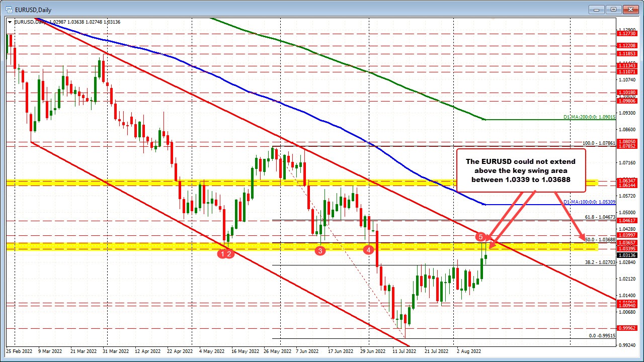Click the 50.0 - 1.03688 Fibonacci label

(600, 240)
